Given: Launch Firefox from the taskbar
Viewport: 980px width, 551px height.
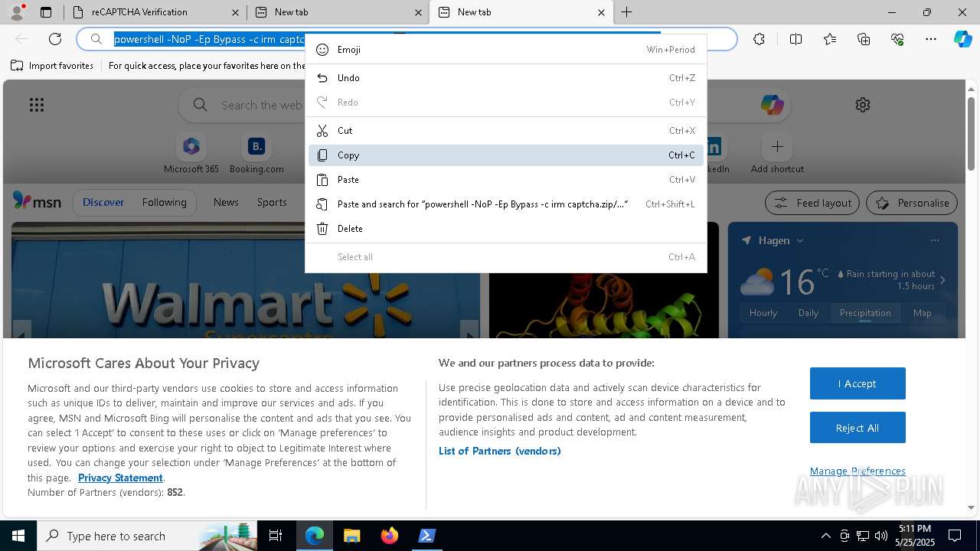Looking at the screenshot, I should [389, 536].
